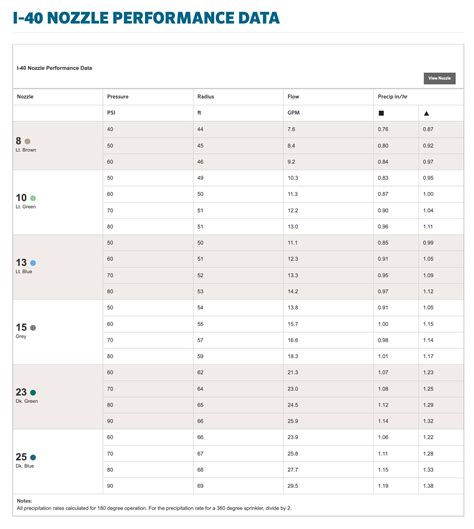Viewport: 474px width, 529px height.
Task: Click the square spacing icon in Precip header
Action: pos(381,113)
